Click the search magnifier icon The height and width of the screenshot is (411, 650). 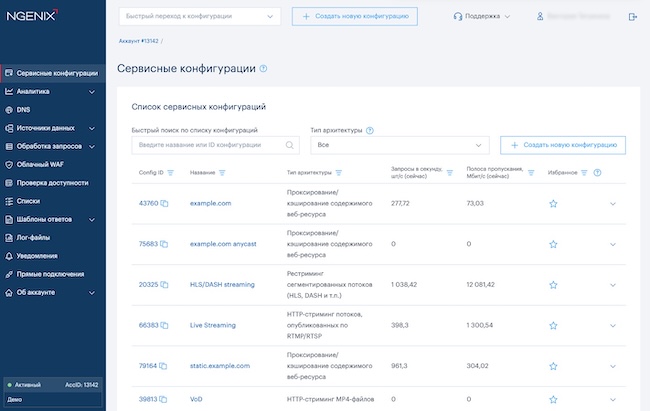point(290,145)
